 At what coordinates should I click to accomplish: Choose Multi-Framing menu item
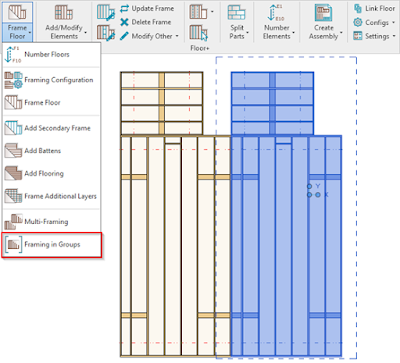tap(51, 222)
